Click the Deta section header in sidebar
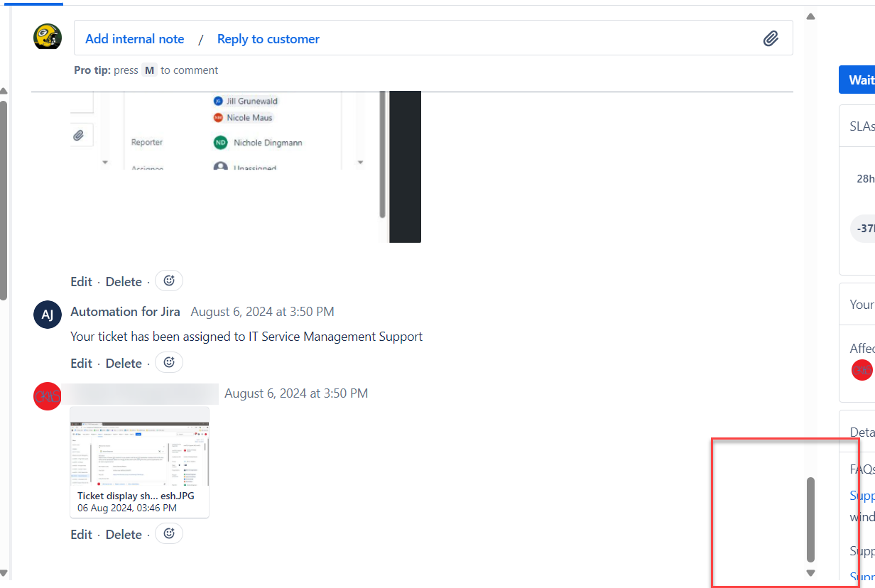875x588 pixels. [862, 432]
